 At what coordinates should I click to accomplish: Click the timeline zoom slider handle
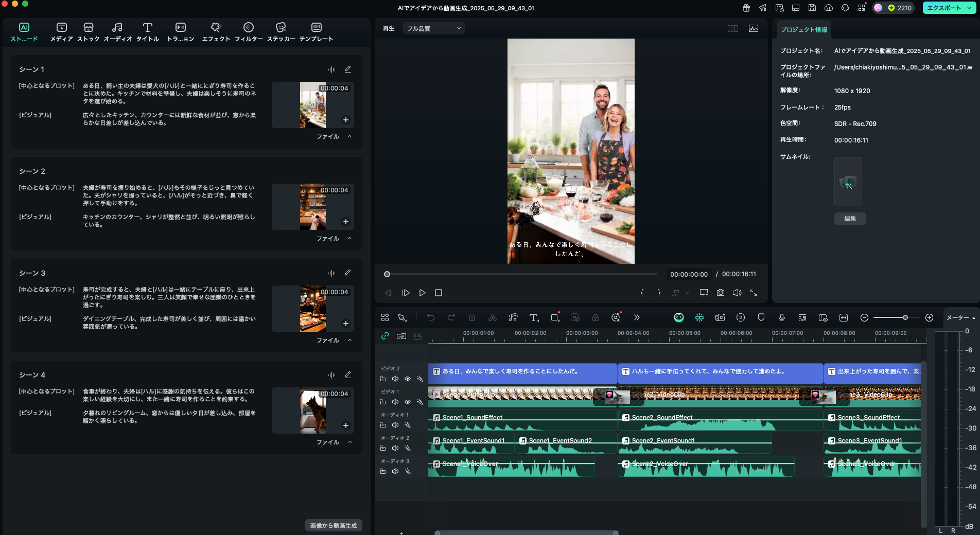(x=905, y=317)
